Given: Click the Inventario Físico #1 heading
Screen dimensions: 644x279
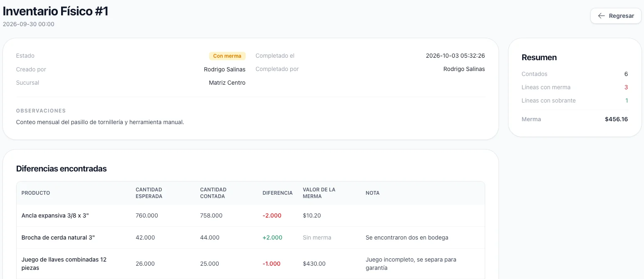Looking at the screenshot, I should (55, 11).
